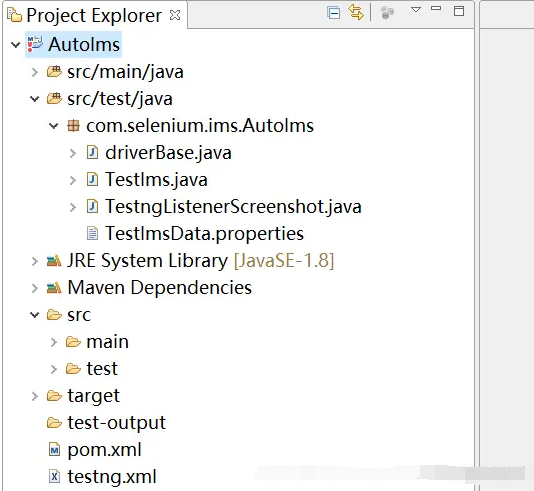The width and height of the screenshot is (534, 491).
Task: Select the com.selenium.ims.AutoIms package name
Action: [200, 126]
